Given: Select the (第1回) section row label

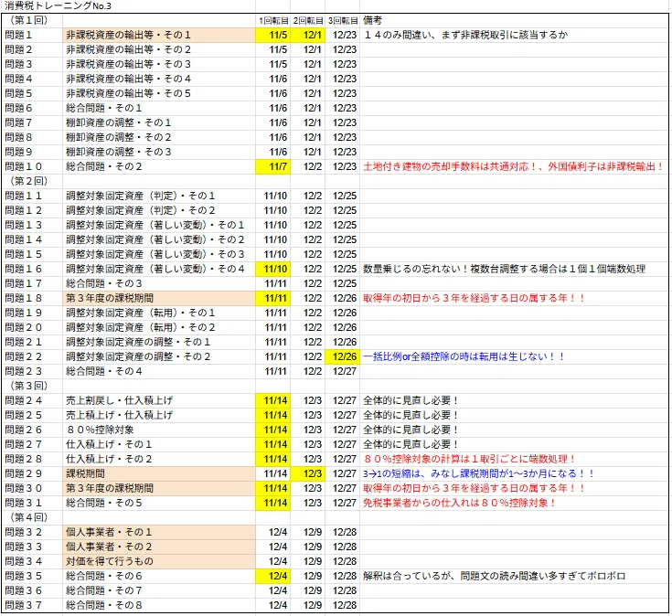Looking at the screenshot, I should point(28,20).
